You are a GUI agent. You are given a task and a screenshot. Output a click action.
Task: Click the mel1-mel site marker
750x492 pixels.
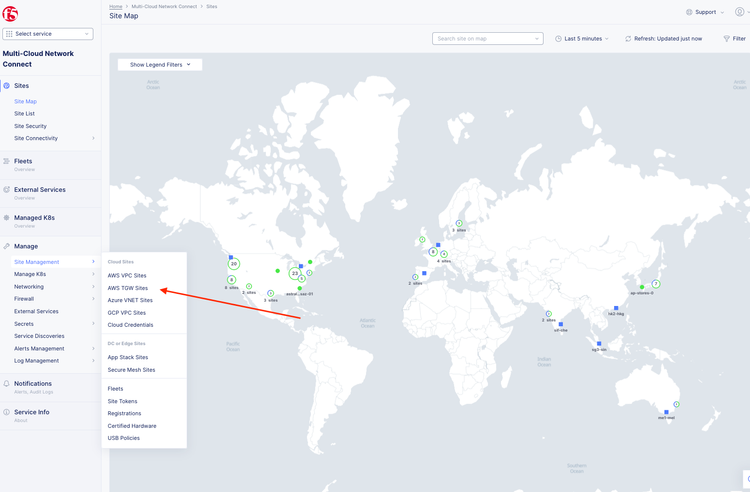click(666, 412)
